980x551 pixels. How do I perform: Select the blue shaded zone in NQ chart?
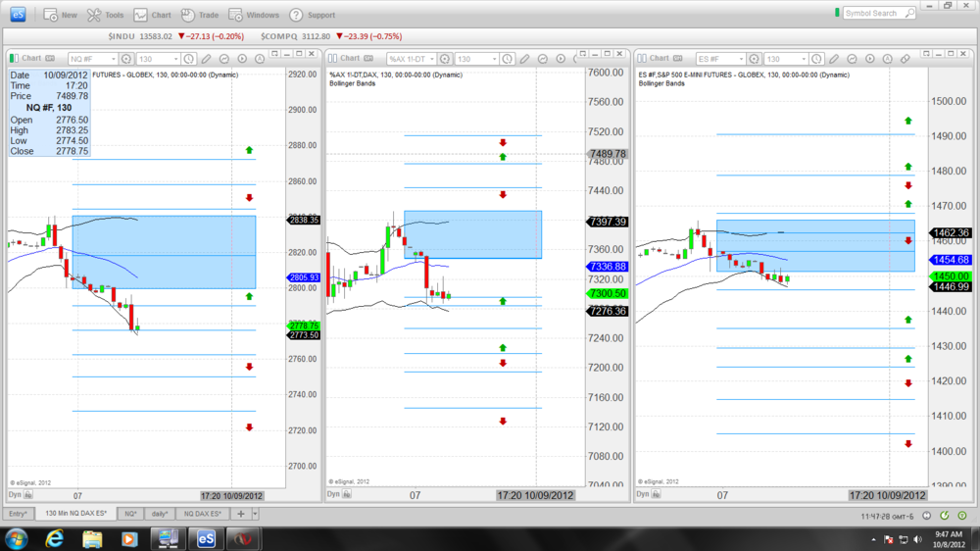(164, 252)
